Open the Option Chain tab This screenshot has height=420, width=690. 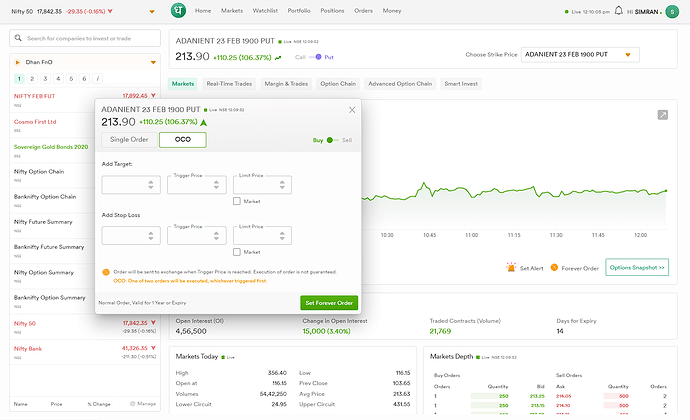[338, 84]
